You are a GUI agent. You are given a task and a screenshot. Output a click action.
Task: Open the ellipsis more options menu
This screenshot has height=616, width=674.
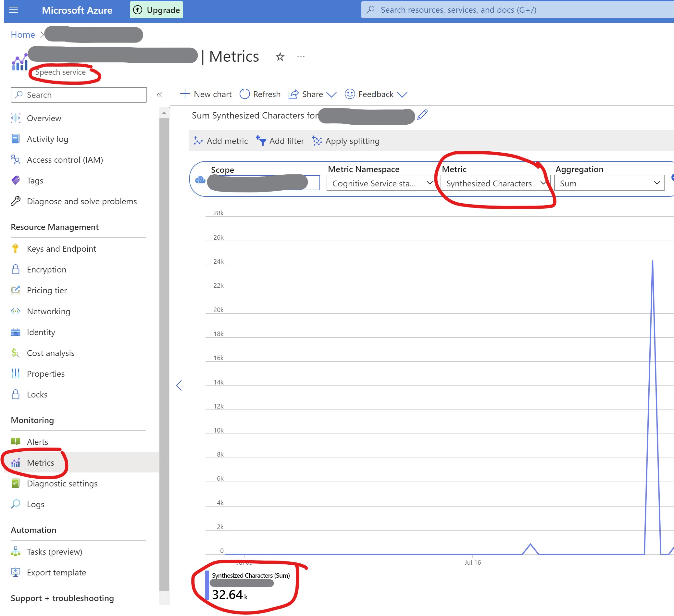tap(301, 57)
